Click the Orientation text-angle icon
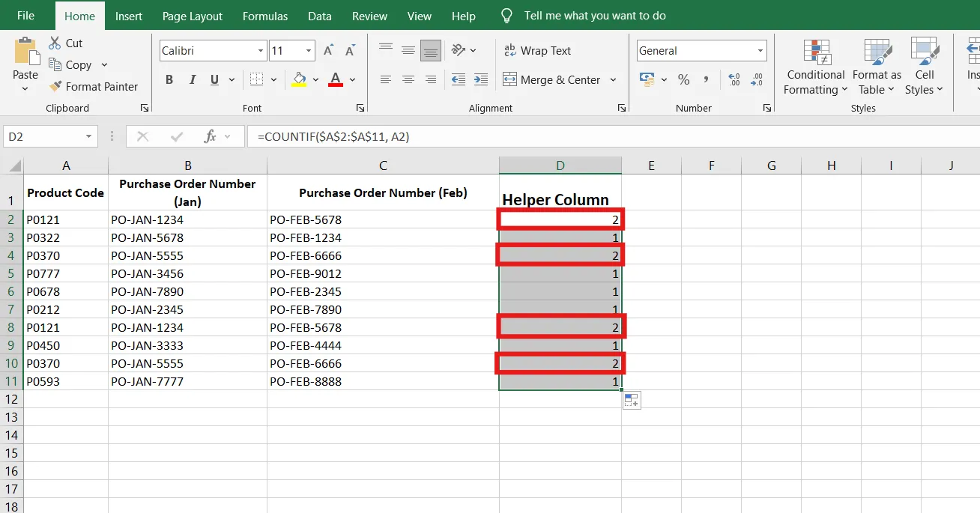This screenshot has height=513, width=980. [457, 50]
